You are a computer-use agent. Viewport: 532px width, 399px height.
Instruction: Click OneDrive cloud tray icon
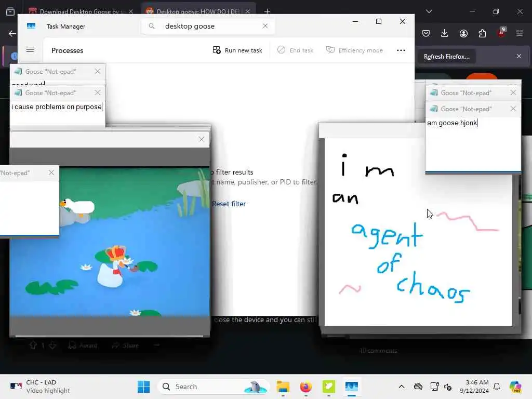pyautogui.click(x=418, y=387)
